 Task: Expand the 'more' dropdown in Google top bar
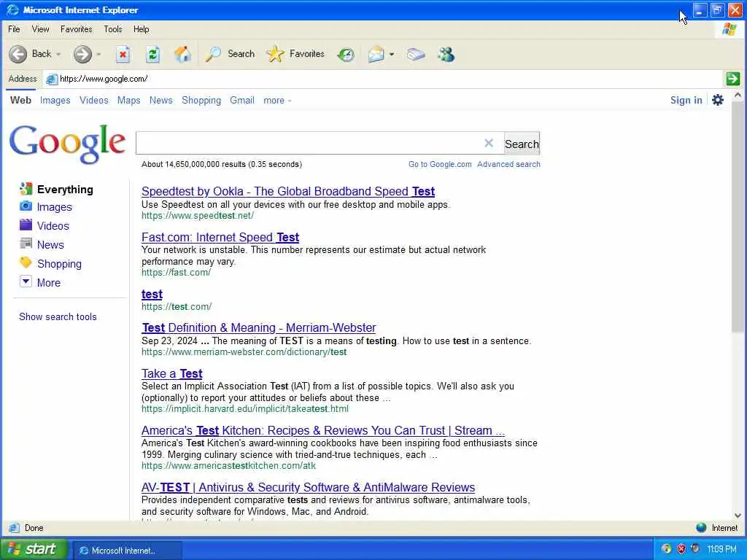277,101
